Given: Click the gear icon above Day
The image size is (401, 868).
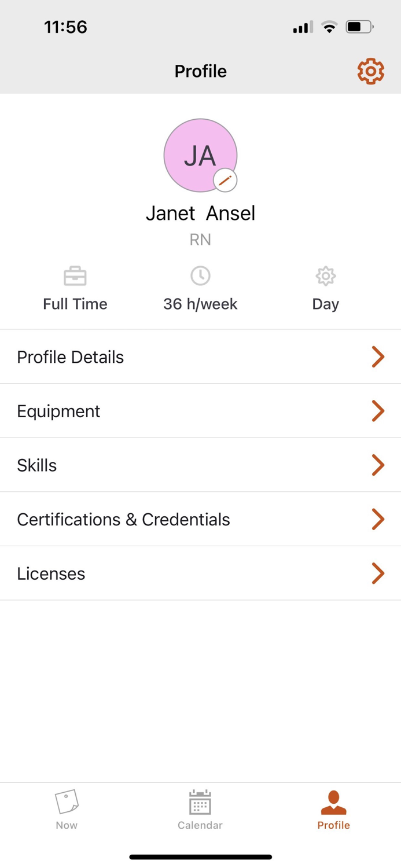Looking at the screenshot, I should tap(325, 276).
